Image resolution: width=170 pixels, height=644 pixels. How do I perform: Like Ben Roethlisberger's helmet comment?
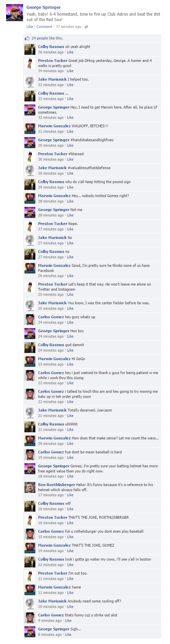(x=70, y=495)
